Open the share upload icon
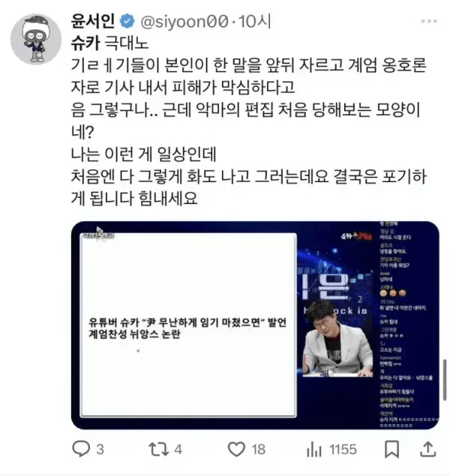Image resolution: width=450 pixels, height=476 pixels. coord(427,449)
